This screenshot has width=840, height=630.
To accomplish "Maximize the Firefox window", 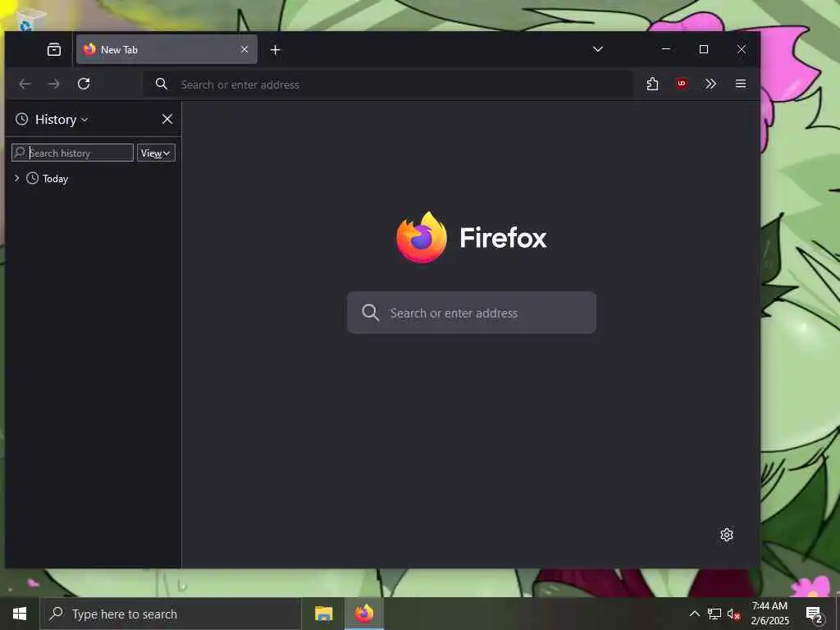I will pyautogui.click(x=704, y=49).
